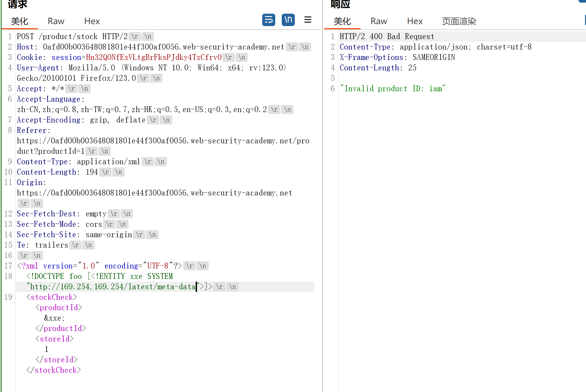The width and height of the screenshot is (586, 392).
Task: Click the &xxe; entity reference
Action: click(x=54, y=318)
